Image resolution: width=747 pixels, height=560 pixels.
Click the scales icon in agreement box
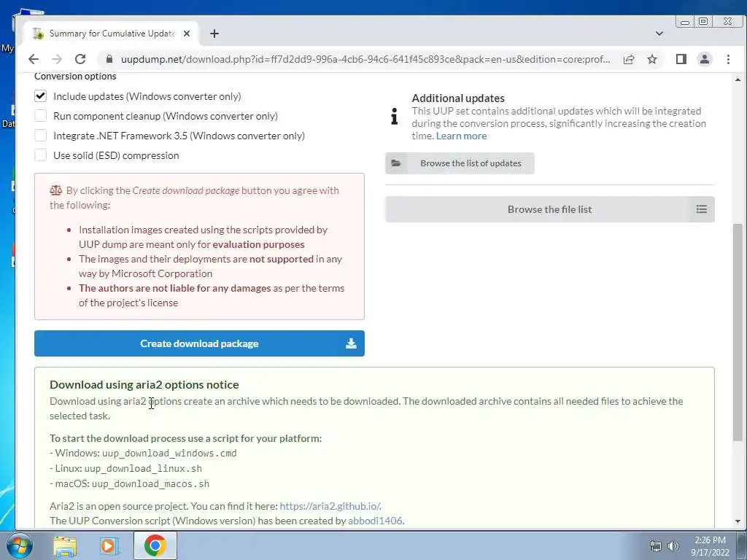(x=55, y=190)
